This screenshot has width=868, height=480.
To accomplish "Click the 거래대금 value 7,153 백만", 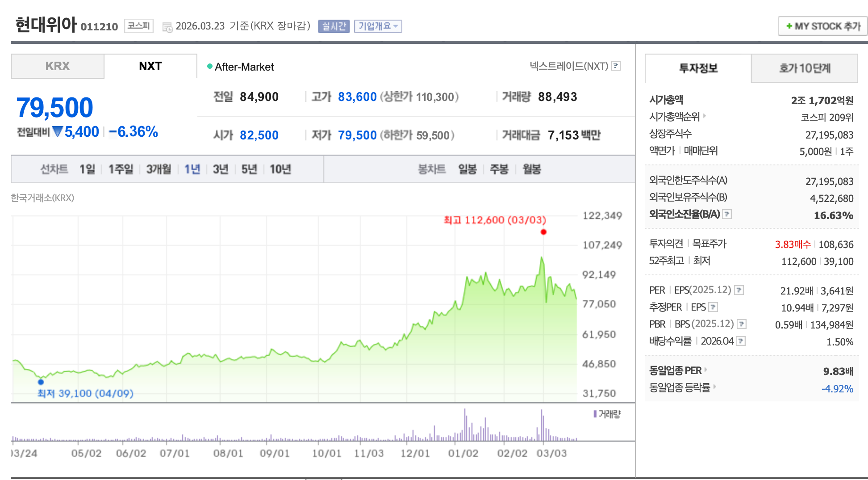I will coord(574,135).
